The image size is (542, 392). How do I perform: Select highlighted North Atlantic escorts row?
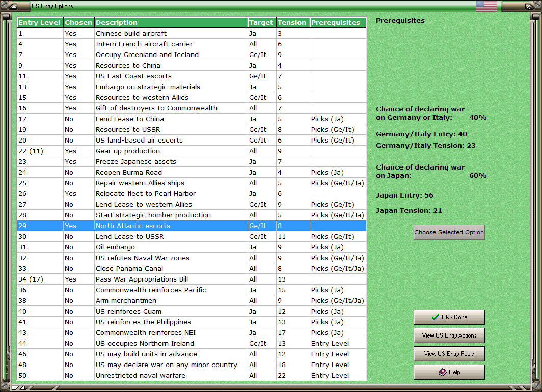[x=192, y=226]
